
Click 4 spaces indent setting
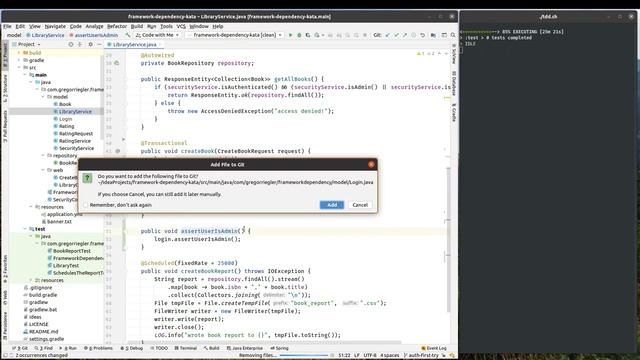tap(390, 355)
